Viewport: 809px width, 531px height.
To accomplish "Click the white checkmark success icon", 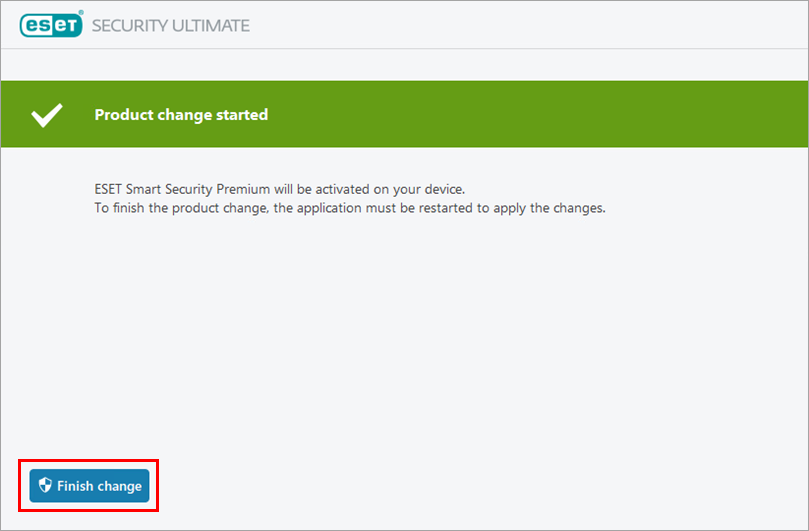I will tap(47, 115).
